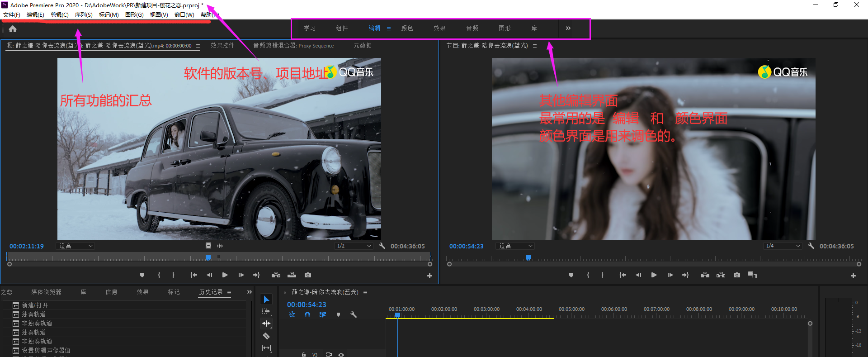Image resolution: width=868 pixels, height=357 pixels.
Task: Open Source monitor settings wrench
Action: pyautogui.click(x=382, y=246)
